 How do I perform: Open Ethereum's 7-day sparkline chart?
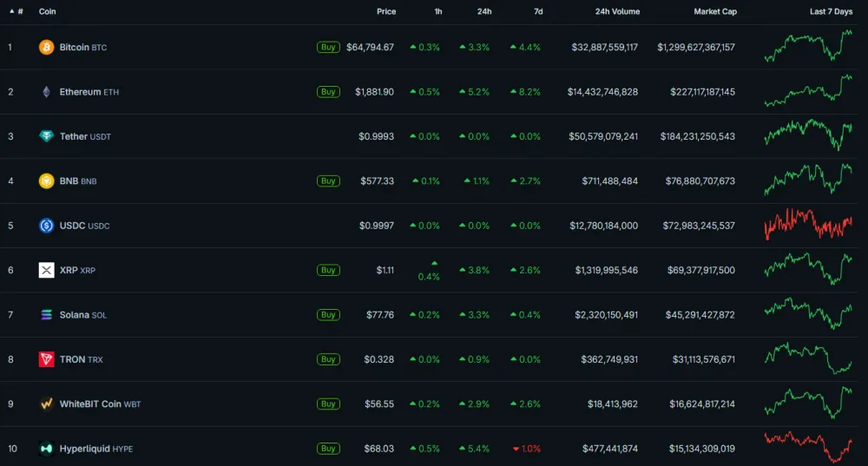click(808, 90)
